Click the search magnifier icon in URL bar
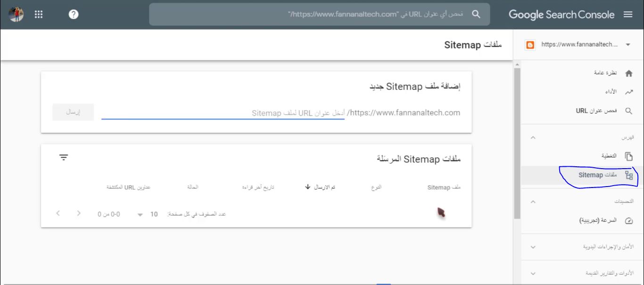644x285 pixels. tap(476, 14)
